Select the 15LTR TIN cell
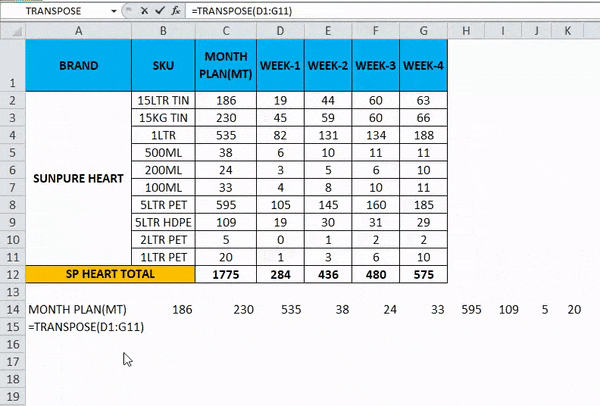 [163, 100]
